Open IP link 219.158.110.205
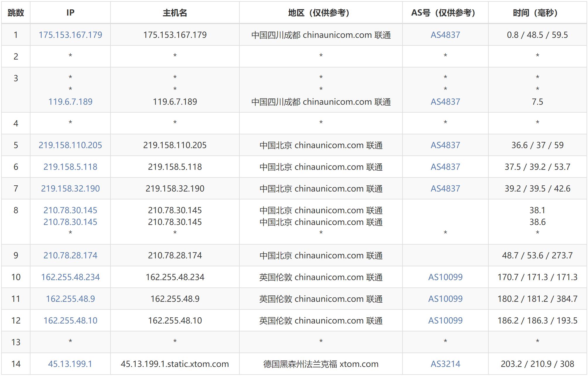 70,145
